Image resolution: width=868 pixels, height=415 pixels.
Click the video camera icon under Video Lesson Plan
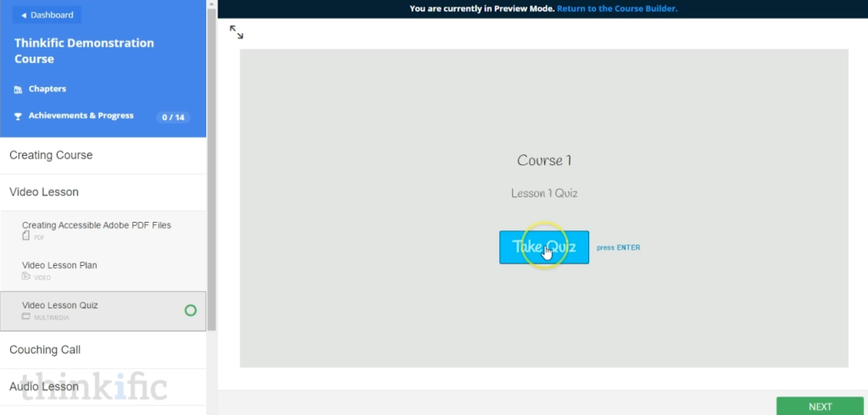(26, 276)
